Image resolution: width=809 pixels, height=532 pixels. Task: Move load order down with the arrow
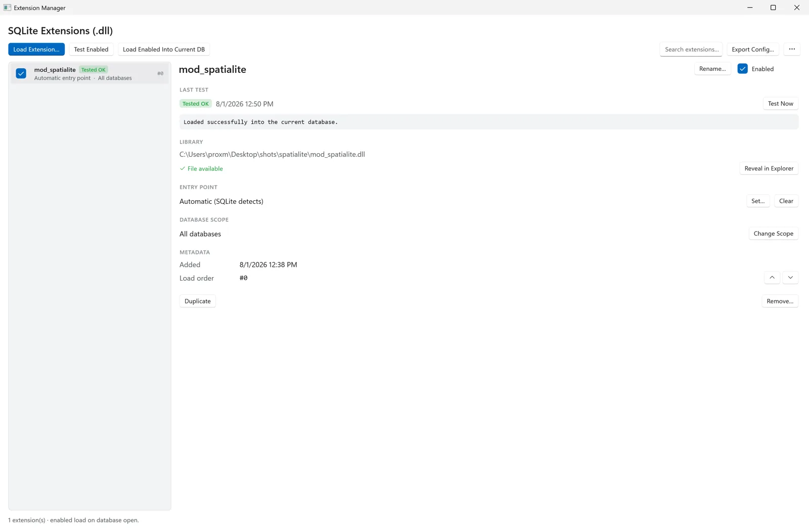click(x=790, y=278)
